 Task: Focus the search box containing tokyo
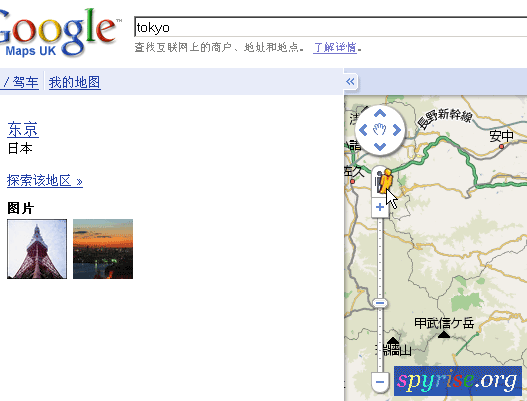pos(330,27)
